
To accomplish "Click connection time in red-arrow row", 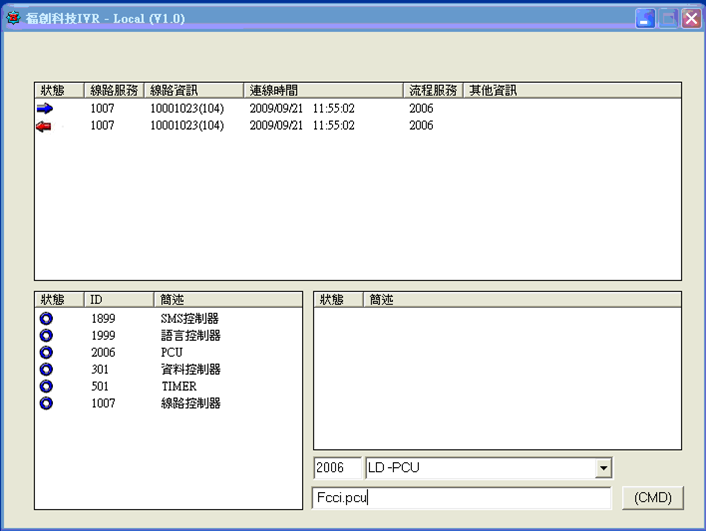I will click(x=302, y=126).
